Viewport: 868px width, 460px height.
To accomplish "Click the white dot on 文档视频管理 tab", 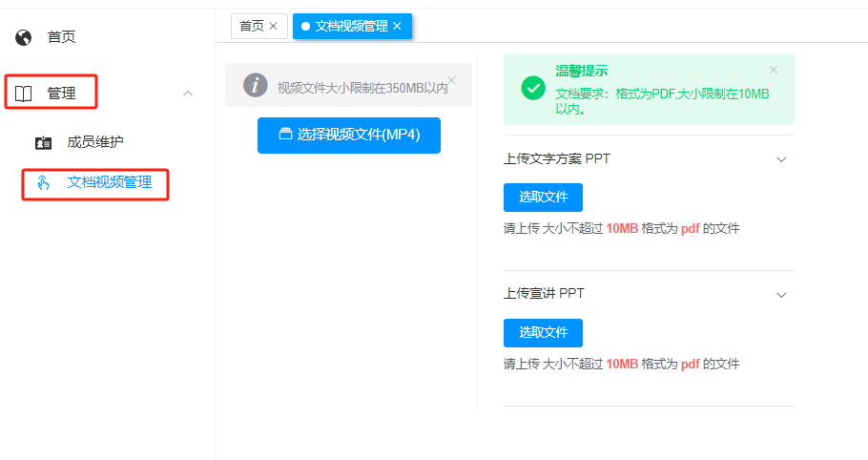I will pyautogui.click(x=305, y=27).
